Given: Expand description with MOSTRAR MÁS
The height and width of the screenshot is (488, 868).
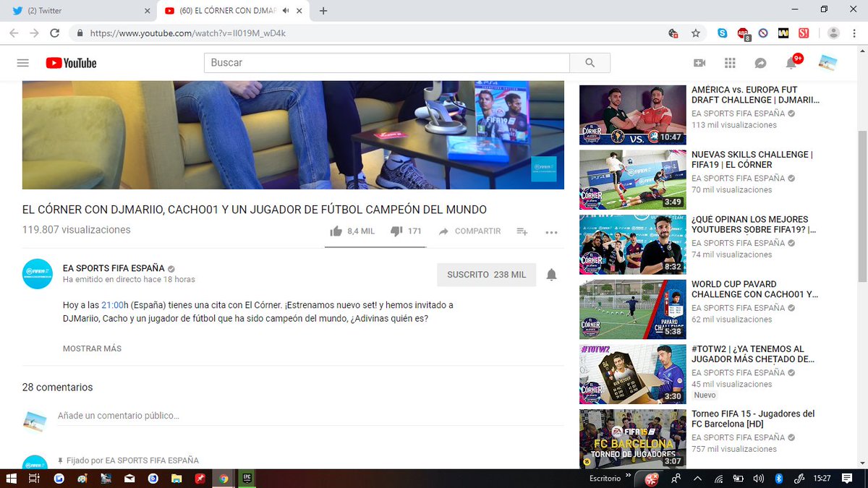Looking at the screenshot, I should tap(92, 348).
